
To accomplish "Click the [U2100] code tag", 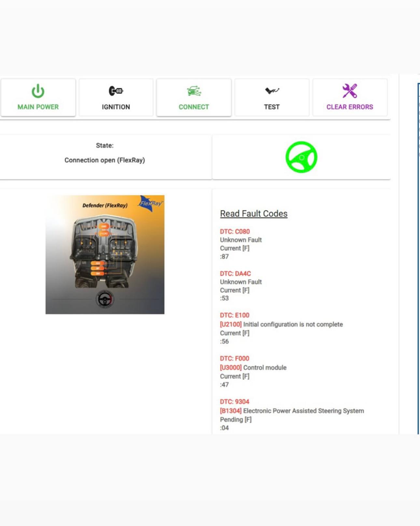I will (x=231, y=324).
